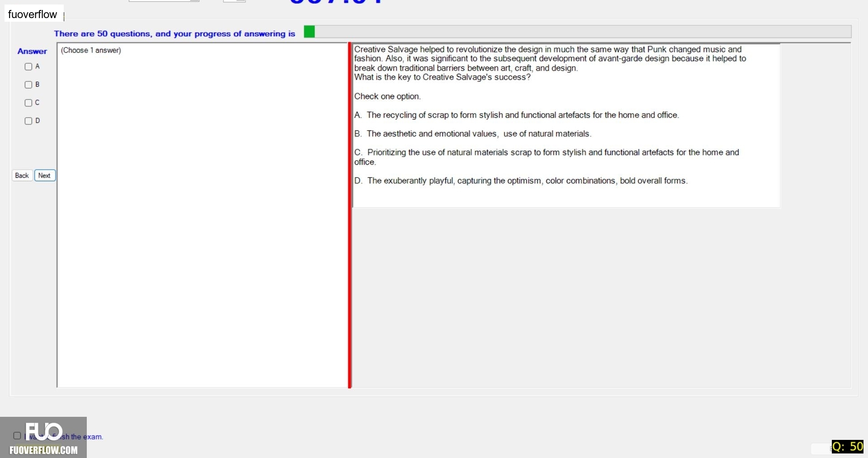Click the 'Q: 50' question counter
Image resolution: width=868 pixels, height=458 pixels.
pos(848,447)
